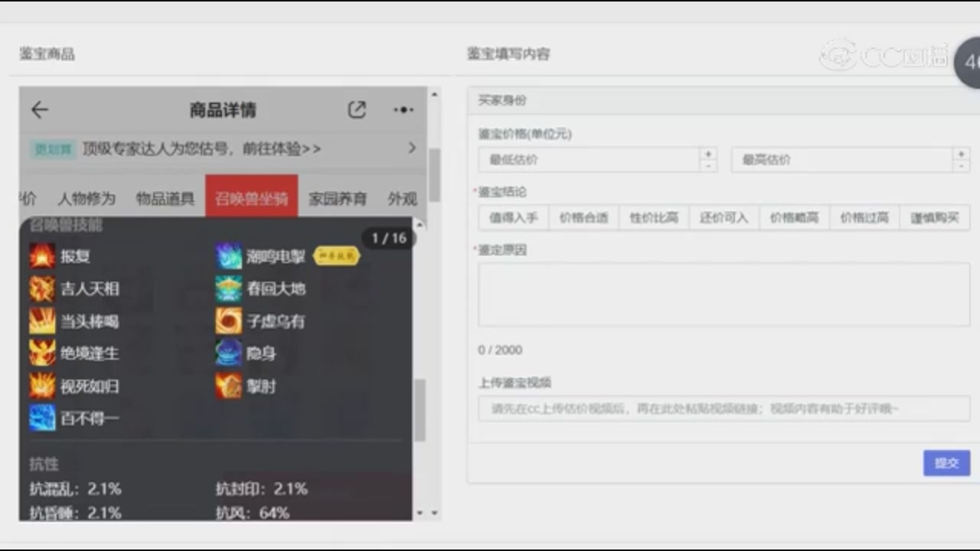Select 谨慎购买 conclusion option
This screenshot has width=980, height=551.
pos(935,218)
